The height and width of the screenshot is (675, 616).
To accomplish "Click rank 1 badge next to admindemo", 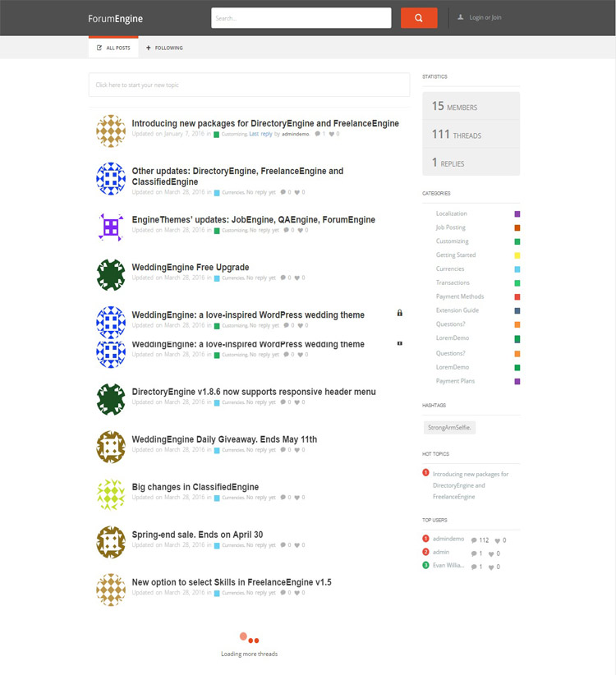I will pyautogui.click(x=425, y=539).
